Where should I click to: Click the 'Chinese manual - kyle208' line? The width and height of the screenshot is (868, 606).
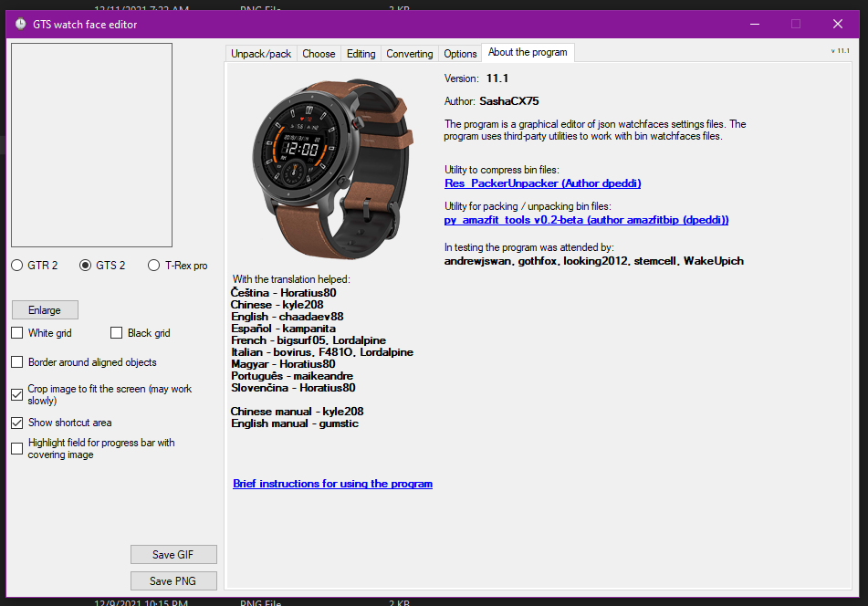coord(298,412)
